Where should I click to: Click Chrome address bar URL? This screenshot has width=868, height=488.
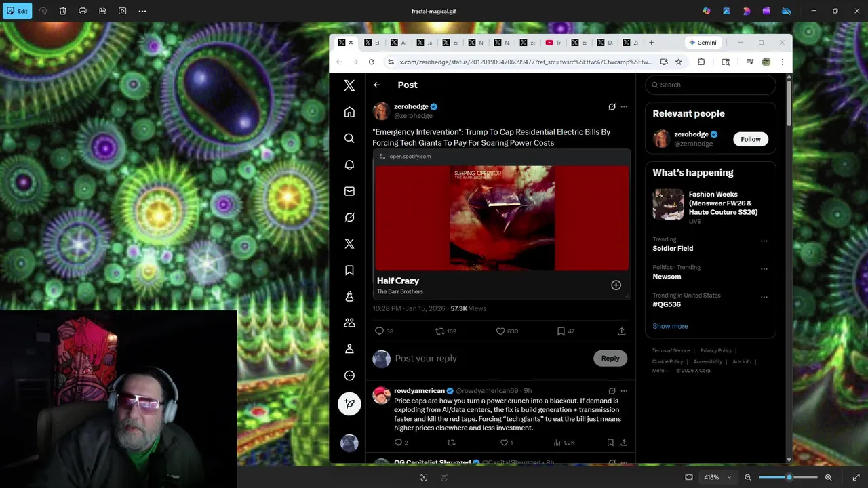(526, 62)
